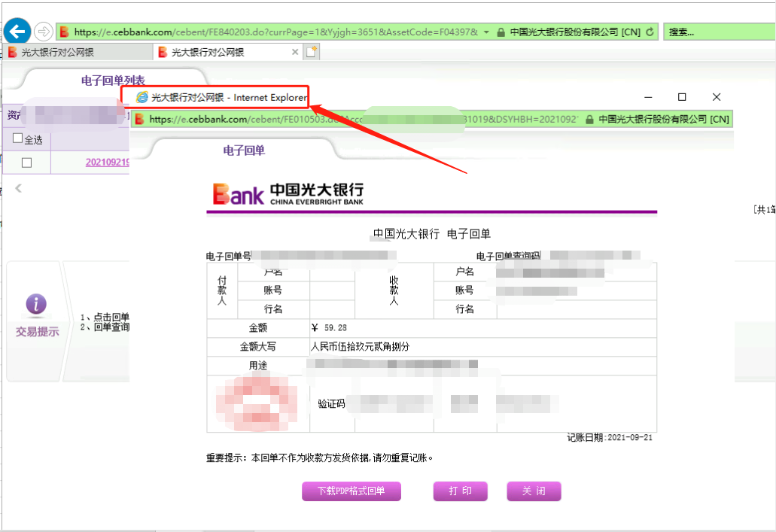Select the 电子回单列表 tab header

[113, 81]
